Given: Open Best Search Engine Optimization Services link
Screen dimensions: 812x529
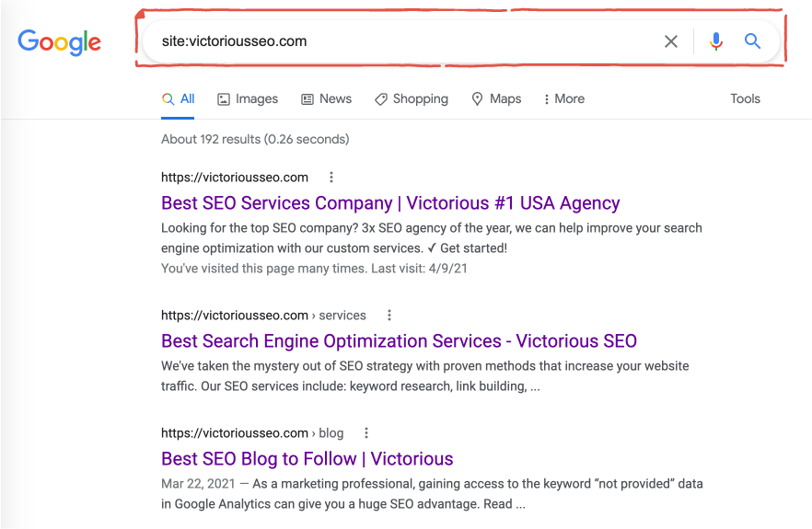Looking at the screenshot, I should 399,341.
